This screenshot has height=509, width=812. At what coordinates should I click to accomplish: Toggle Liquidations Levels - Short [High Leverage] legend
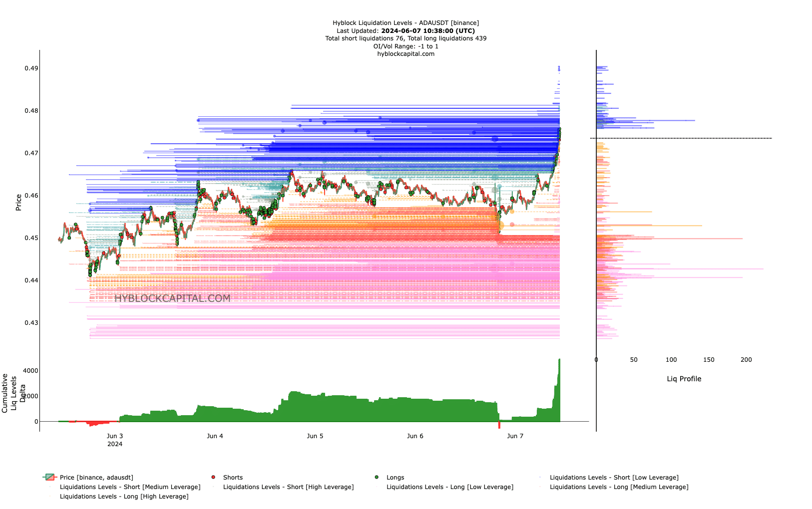click(283, 487)
